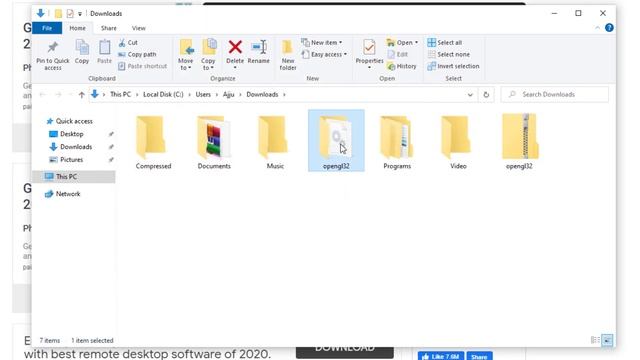Go up one folder level

82,95
